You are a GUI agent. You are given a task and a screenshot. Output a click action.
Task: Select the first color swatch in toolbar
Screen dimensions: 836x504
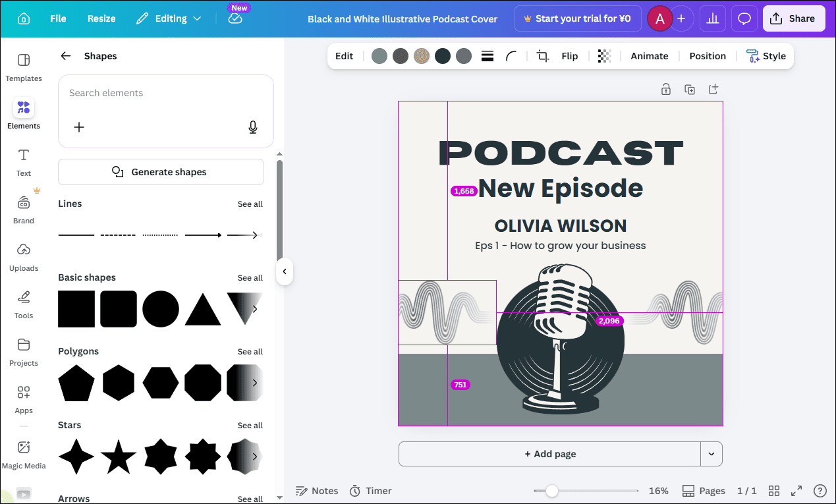pos(379,56)
